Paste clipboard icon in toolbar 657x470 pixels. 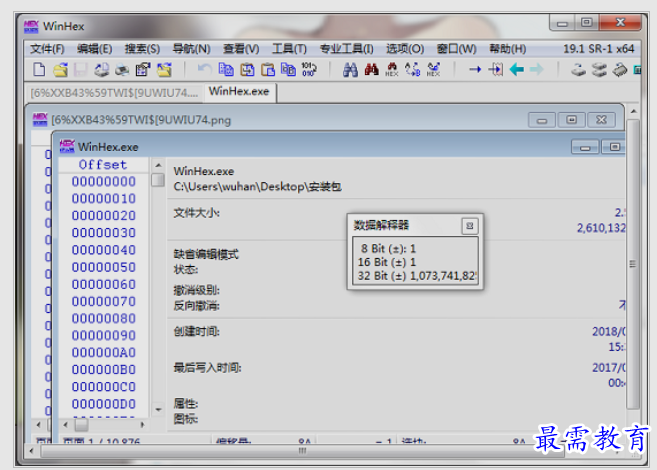tap(268, 69)
